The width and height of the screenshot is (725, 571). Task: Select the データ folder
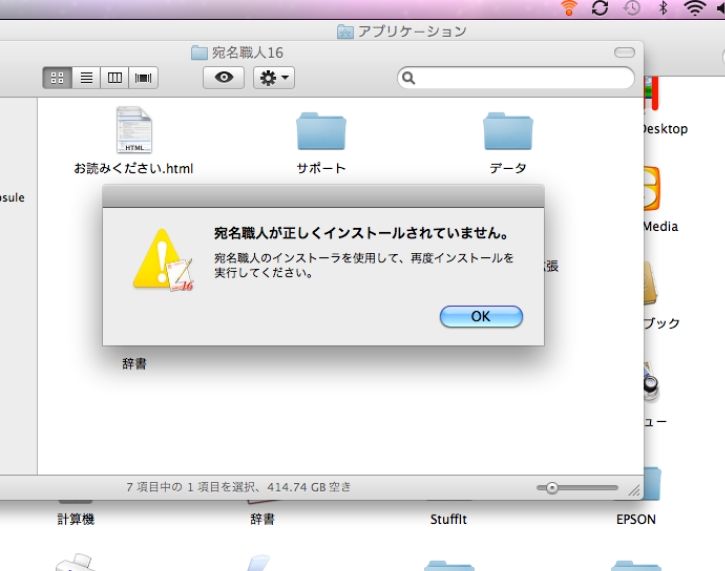tap(508, 131)
